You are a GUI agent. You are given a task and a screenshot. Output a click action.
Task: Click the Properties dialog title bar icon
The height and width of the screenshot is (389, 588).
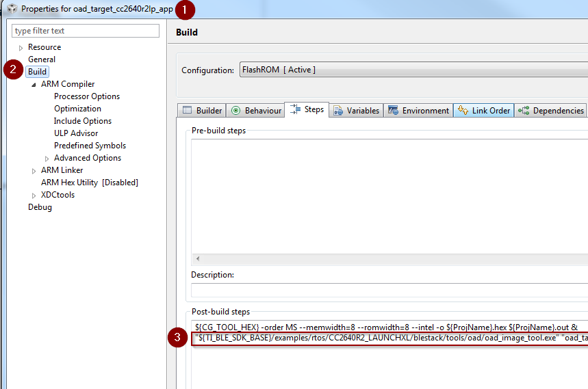12,10
